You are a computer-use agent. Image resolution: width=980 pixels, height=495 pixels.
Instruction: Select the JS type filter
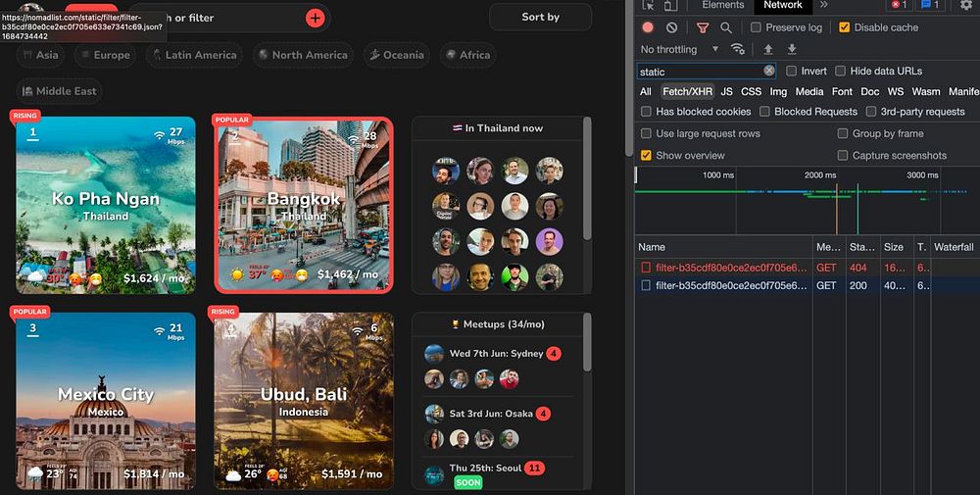point(726,92)
